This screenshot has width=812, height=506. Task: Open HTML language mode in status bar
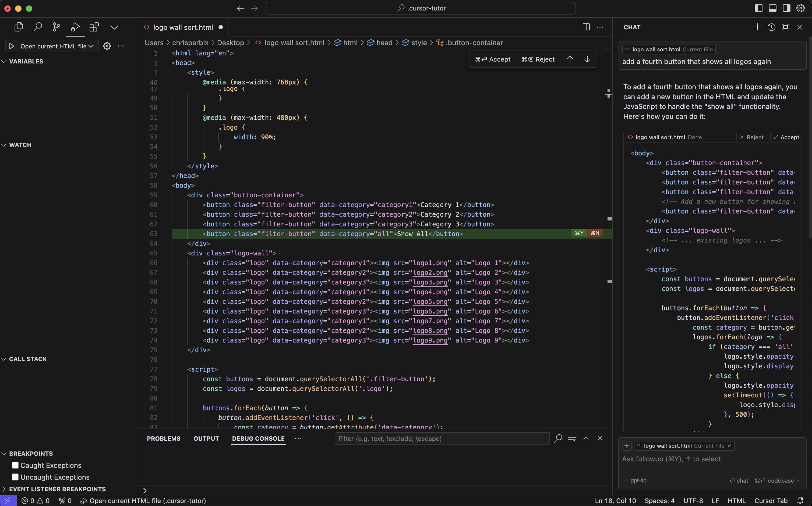click(736, 501)
